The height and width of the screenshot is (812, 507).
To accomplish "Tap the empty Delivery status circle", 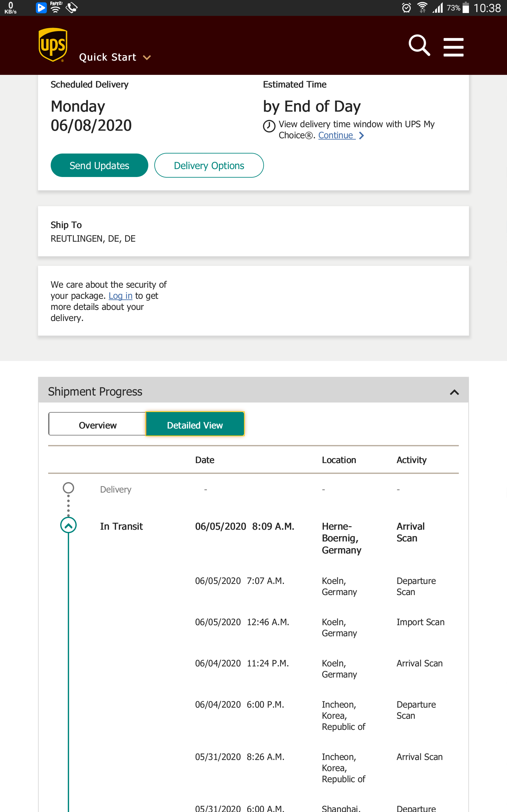I will (x=68, y=488).
